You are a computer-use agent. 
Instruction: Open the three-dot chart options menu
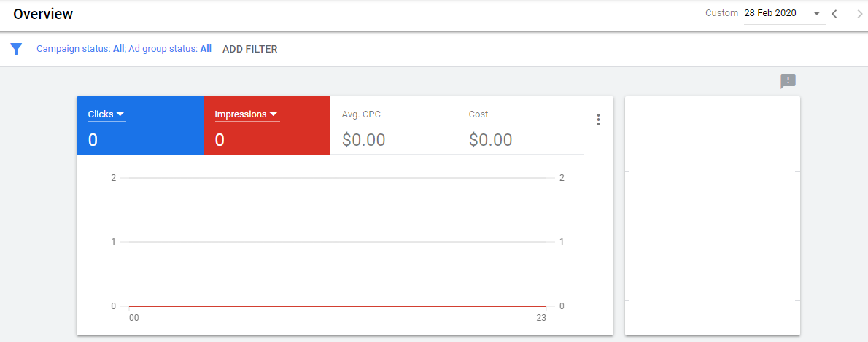[x=598, y=120]
